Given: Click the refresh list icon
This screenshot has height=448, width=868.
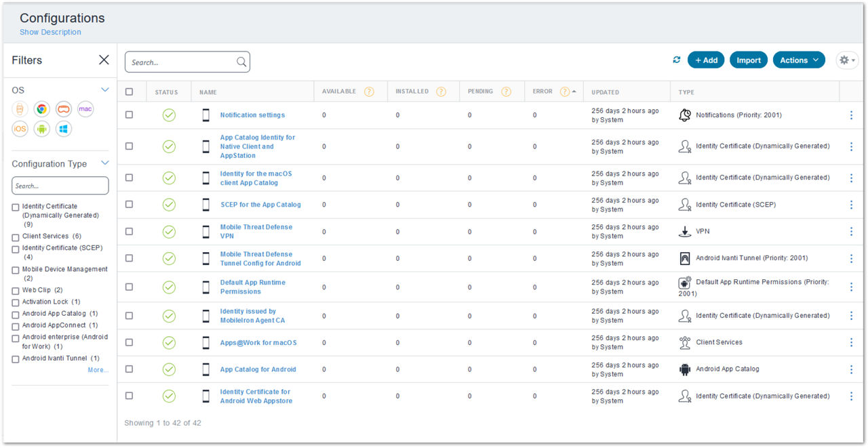Looking at the screenshot, I should [x=677, y=60].
